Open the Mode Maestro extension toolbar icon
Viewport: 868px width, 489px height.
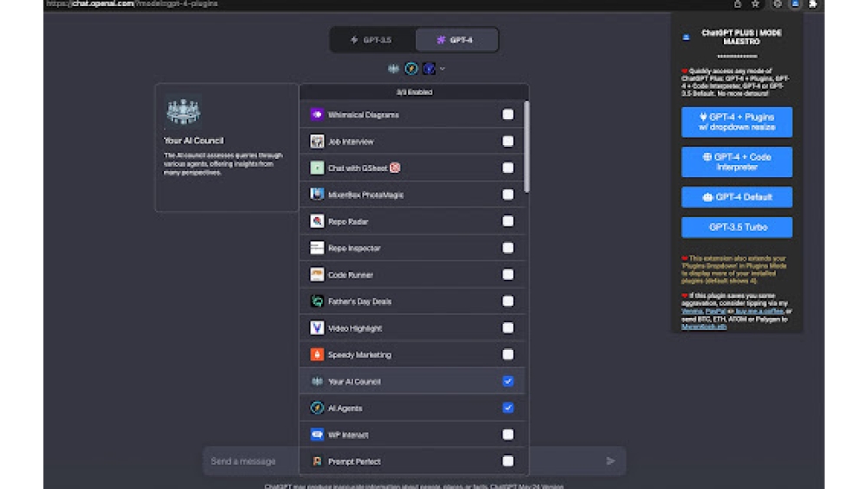tap(795, 3)
